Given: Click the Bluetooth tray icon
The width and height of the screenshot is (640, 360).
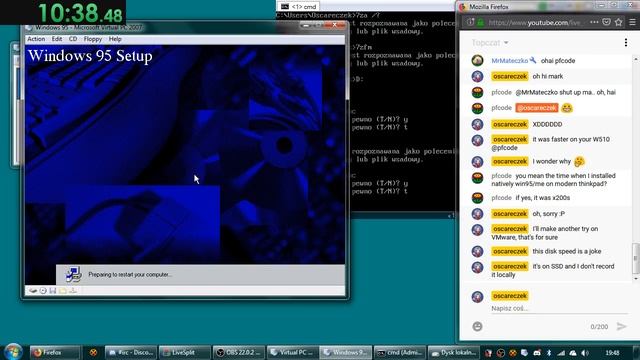Looking at the screenshot, I should (x=549, y=353).
